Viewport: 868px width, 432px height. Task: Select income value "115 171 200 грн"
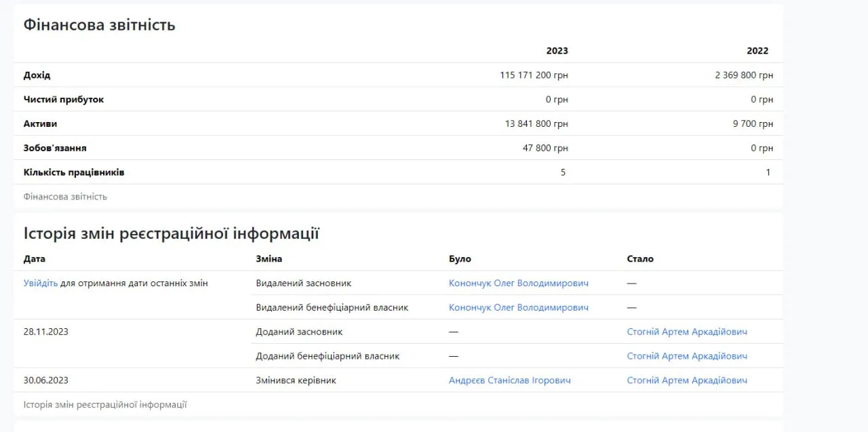coord(534,75)
